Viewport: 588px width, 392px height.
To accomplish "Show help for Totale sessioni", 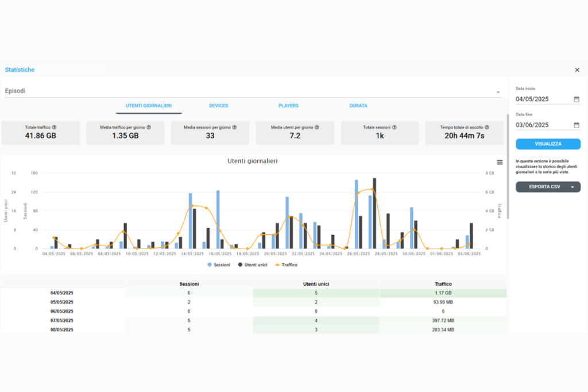I will [x=394, y=127].
